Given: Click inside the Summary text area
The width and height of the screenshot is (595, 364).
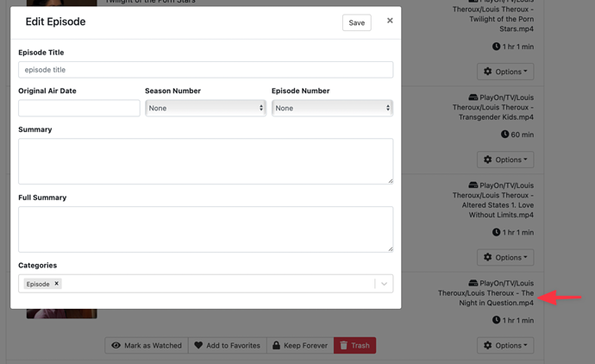Looking at the screenshot, I should (x=205, y=160).
